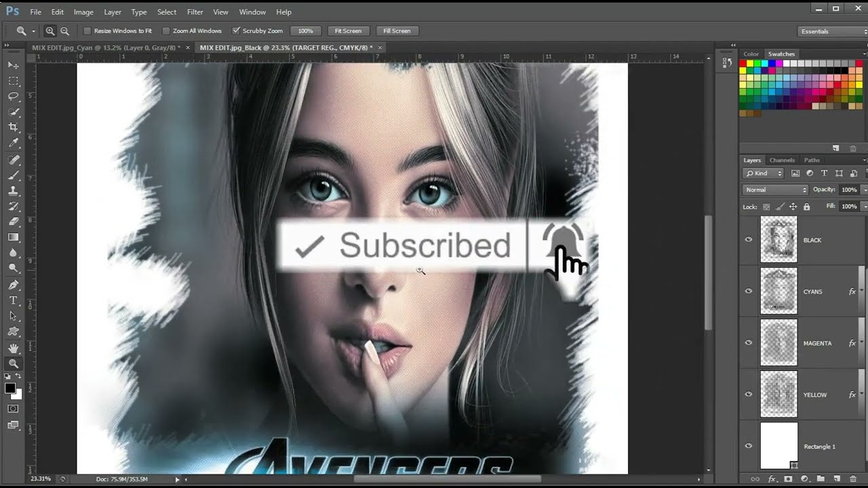Select the Brush tool

pyautogui.click(x=13, y=176)
